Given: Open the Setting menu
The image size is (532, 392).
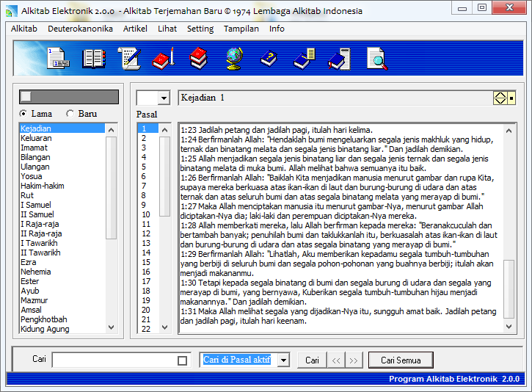Looking at the screenshot, I should point(200,29).
